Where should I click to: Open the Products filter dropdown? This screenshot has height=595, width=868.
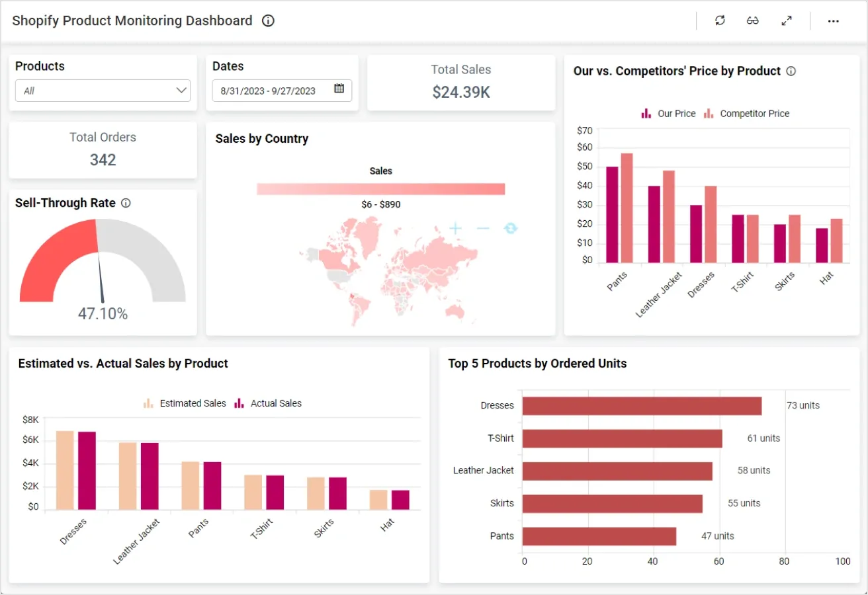coord(103,90)
